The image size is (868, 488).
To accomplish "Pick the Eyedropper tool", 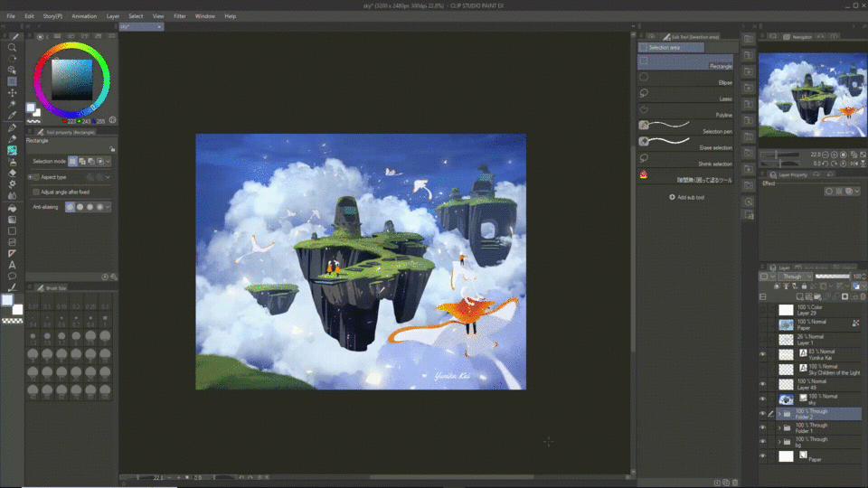I will click(x=12, y=116).
